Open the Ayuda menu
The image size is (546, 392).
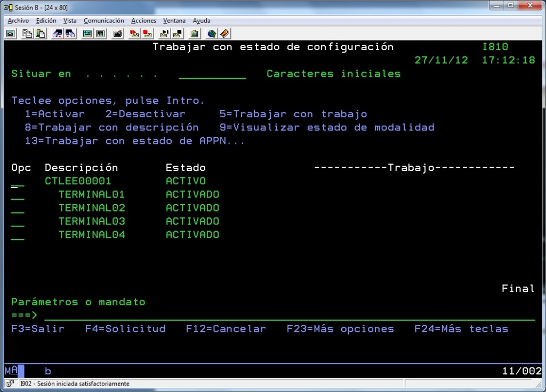pos(202,21)
